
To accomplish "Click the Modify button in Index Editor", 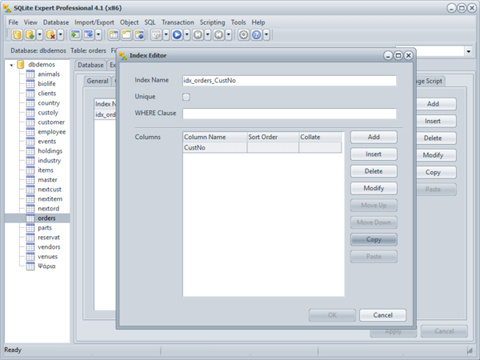I will tap(374, 188).
